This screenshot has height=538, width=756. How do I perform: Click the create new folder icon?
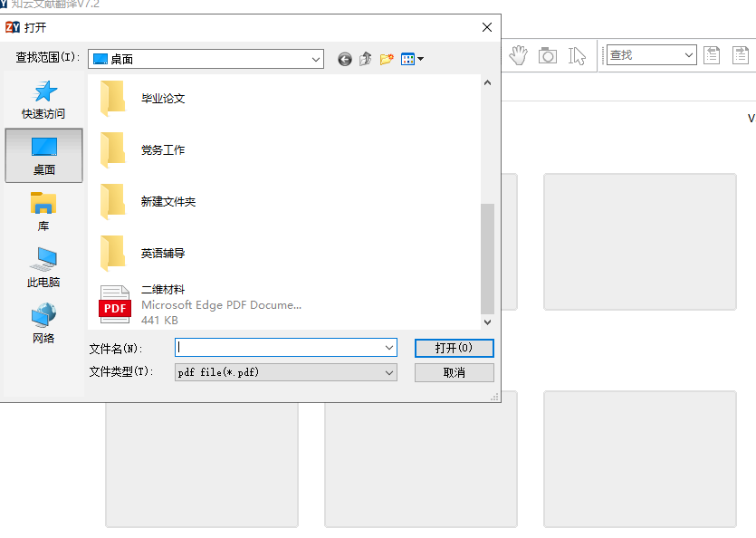point(387,59)
